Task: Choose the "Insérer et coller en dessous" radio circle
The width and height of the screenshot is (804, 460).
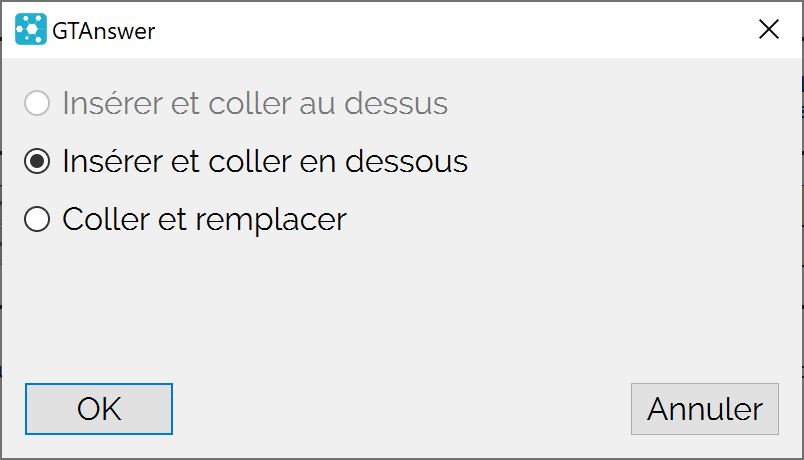Action: tap(37, 161)
